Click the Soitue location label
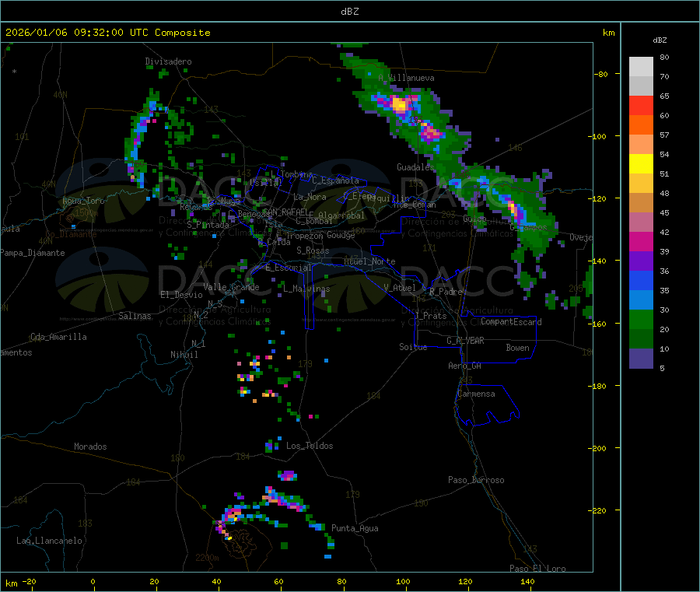The width and height of the screenshot is (700, 592). tap(413, 347)
